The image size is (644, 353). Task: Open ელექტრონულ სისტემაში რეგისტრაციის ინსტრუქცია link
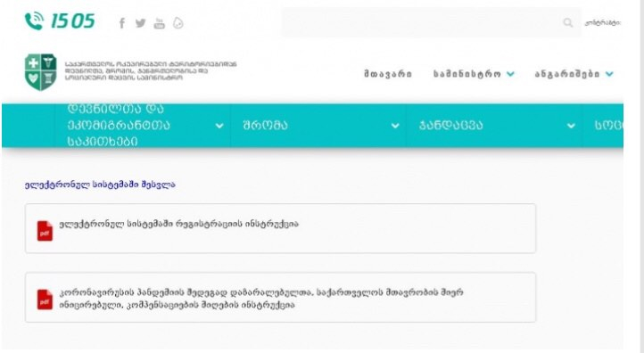pyautogui.click(x=178, y=224)
